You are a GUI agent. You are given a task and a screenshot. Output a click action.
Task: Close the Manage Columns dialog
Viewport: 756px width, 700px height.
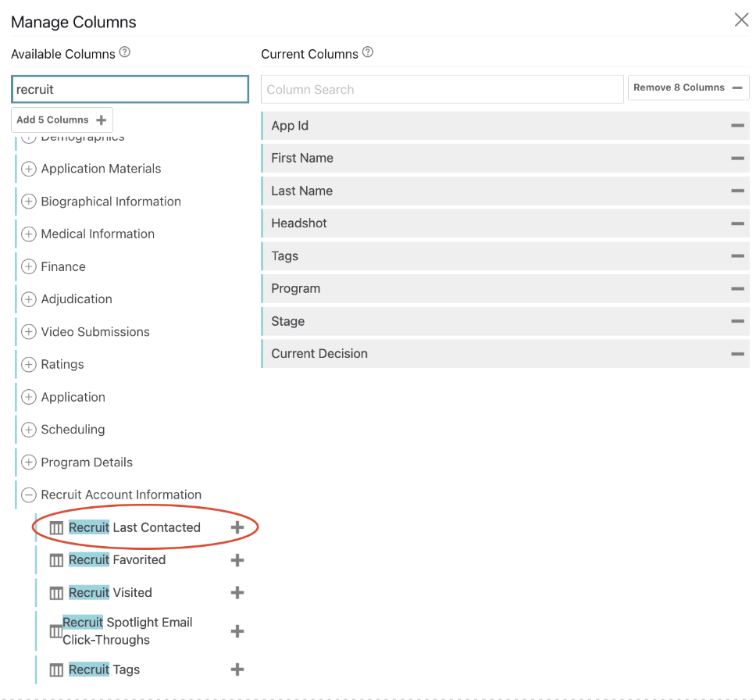pyautogui.click(x=741, y=20)
